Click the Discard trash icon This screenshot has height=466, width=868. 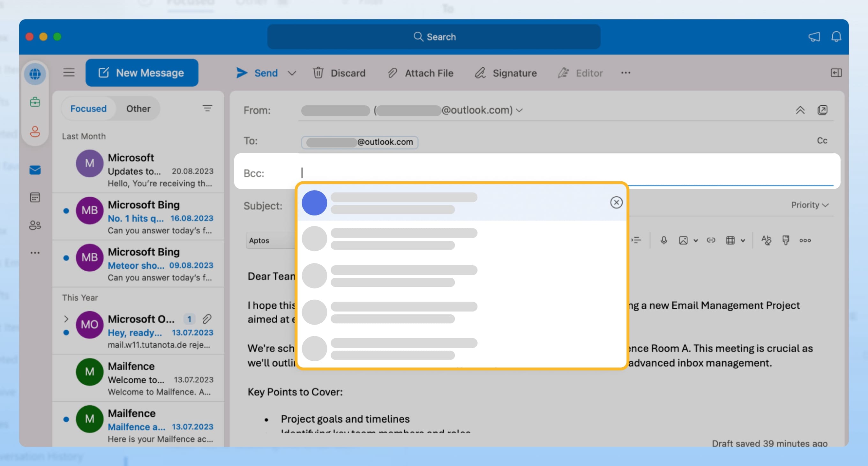pyautogui.click(x=318, y=73)
